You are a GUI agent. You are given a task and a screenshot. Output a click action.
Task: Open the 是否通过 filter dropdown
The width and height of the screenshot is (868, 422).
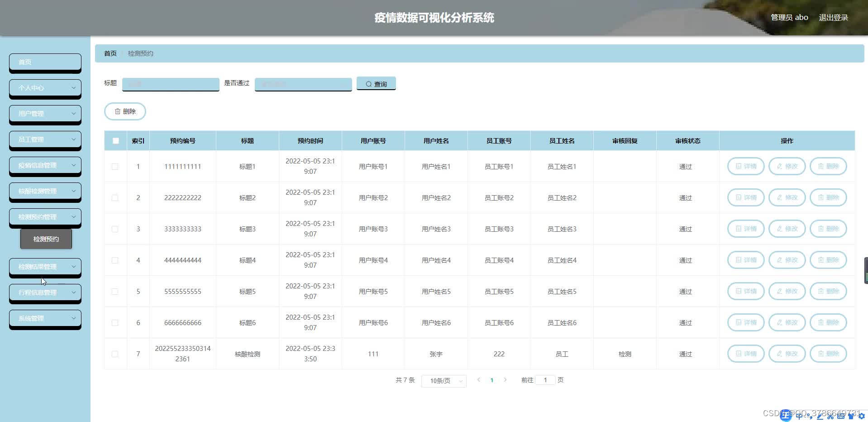pyautogui.click(x=303, y=84)
